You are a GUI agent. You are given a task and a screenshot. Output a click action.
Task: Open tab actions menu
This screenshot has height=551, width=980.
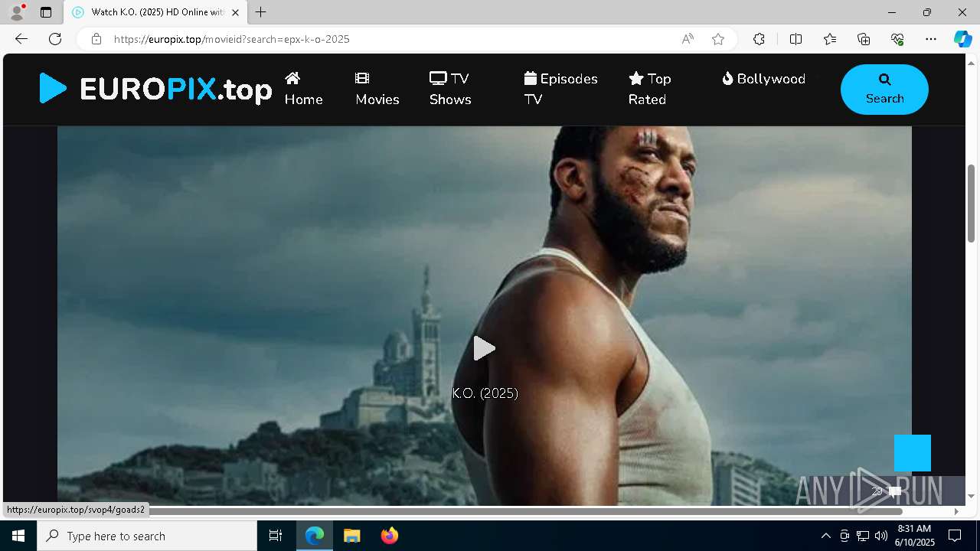pos(46,12)
